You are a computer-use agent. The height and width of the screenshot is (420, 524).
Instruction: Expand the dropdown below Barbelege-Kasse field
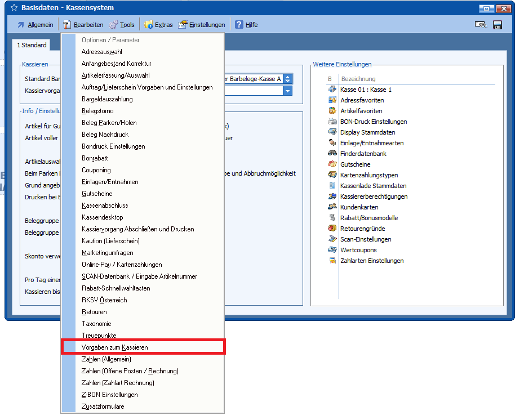click(287, 91)
